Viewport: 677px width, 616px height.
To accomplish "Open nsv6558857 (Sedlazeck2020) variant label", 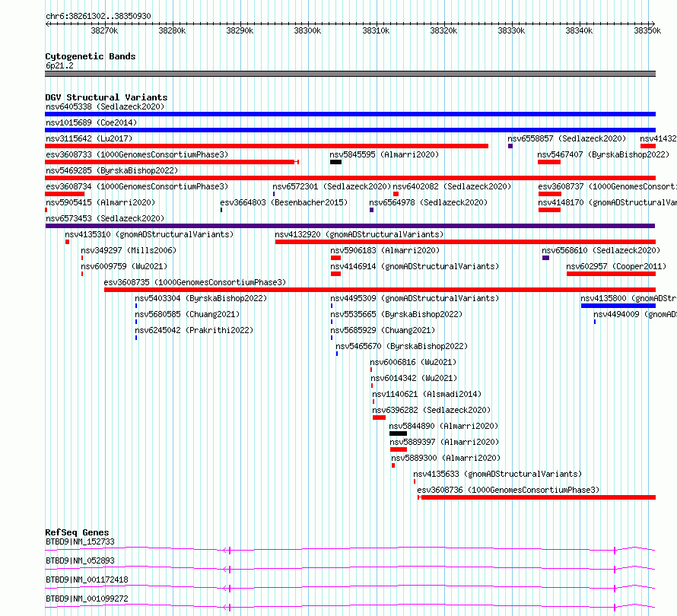I will click(567, 138).
